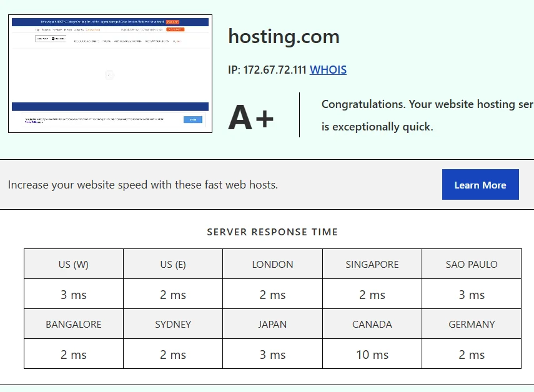Open the hosting.com website screenshot thumbnail

(110, 74)
